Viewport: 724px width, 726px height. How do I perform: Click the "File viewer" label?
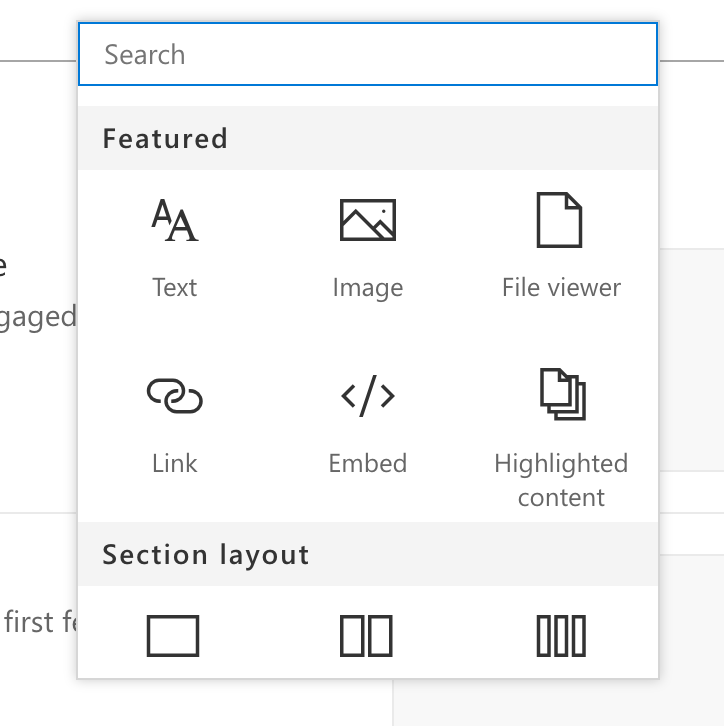click(561, 288)
